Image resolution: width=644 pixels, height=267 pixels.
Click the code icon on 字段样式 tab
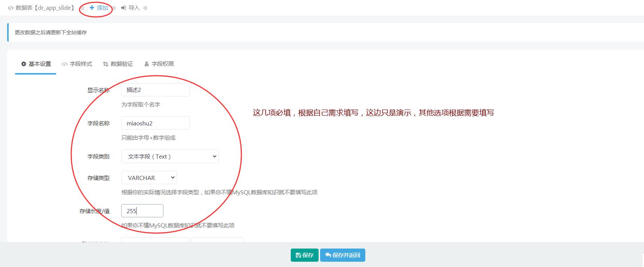65,64
